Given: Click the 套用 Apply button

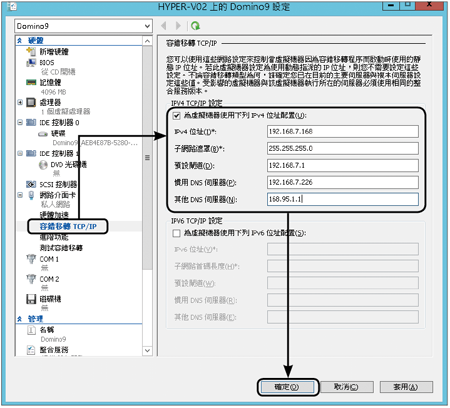Looking at the screenshot, I should tap(406, 387).
